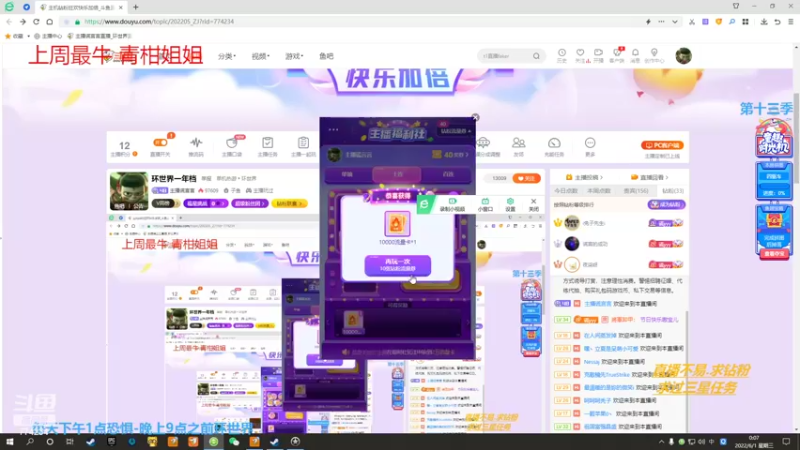Open the 分类 dropdown menu
Screen dimensions: 800x450
(x=227, y=56)
